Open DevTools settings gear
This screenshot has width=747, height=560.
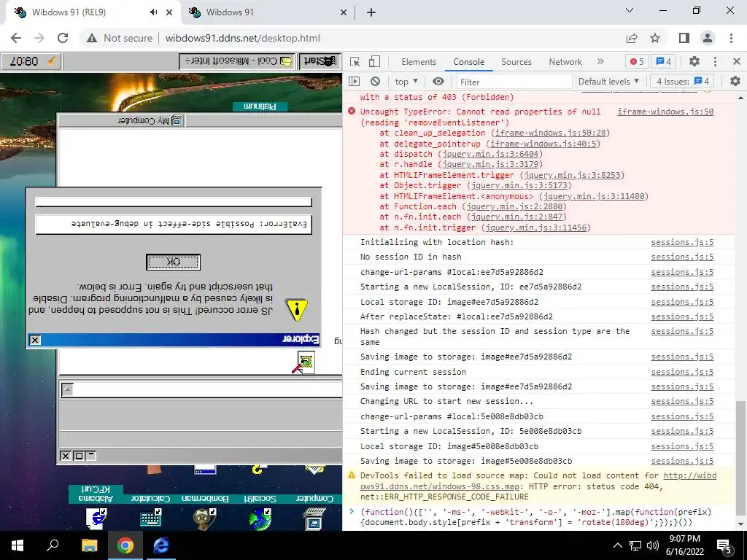pos(694,61)
